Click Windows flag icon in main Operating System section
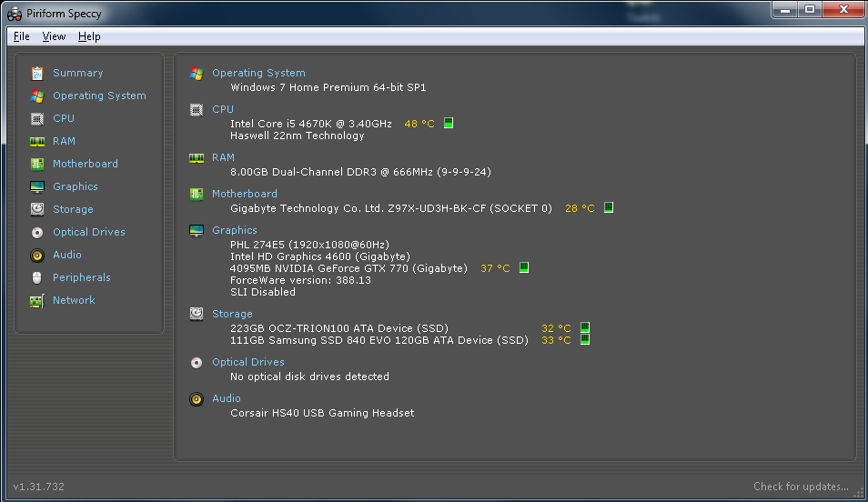This screenshot has width=868, height=502. coord(197,73)
